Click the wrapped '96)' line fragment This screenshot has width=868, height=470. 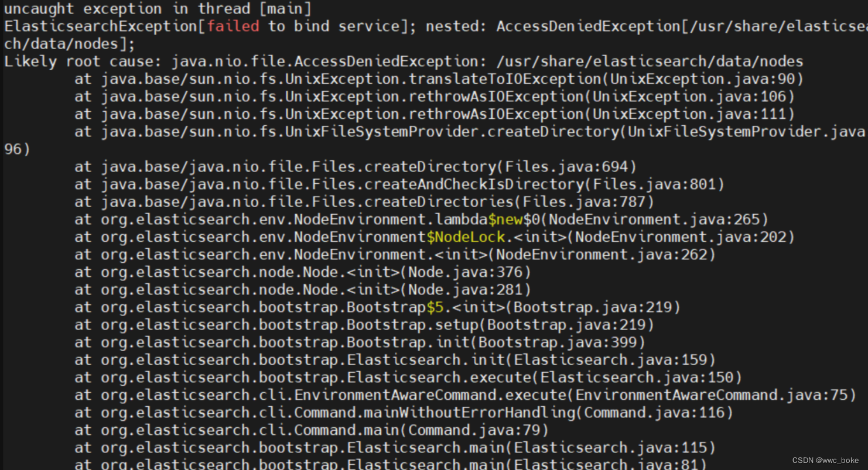17,149
